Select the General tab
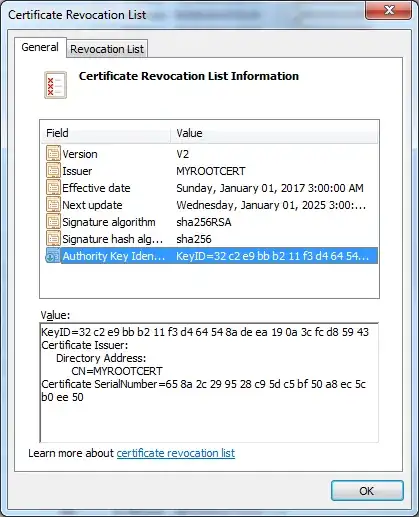419x517 pixels. click(x=40, y=47)
